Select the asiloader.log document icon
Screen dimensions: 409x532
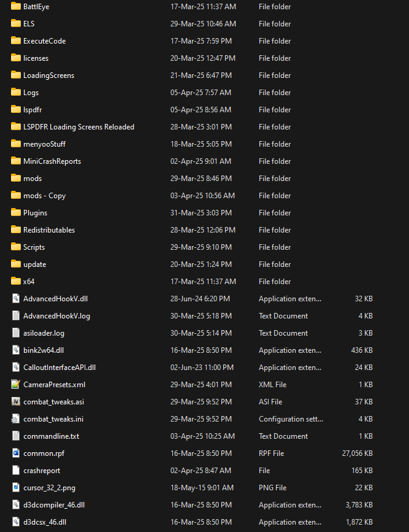tap(15, 333)
